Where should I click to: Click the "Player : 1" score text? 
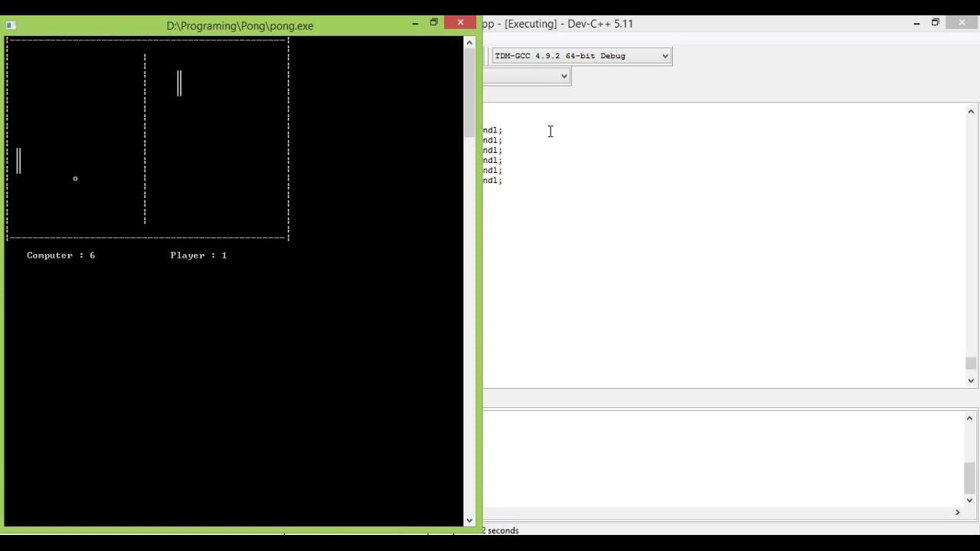198,256
